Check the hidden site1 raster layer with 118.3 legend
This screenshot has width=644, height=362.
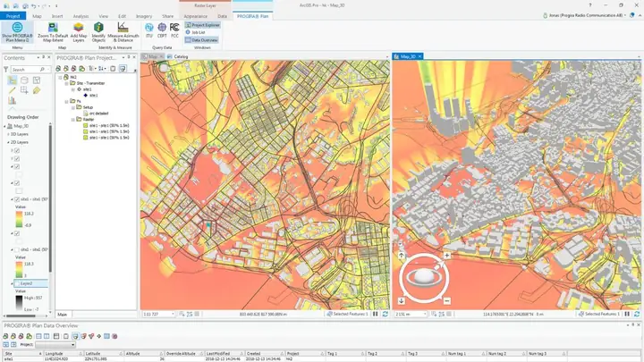[x=17, y=249]
